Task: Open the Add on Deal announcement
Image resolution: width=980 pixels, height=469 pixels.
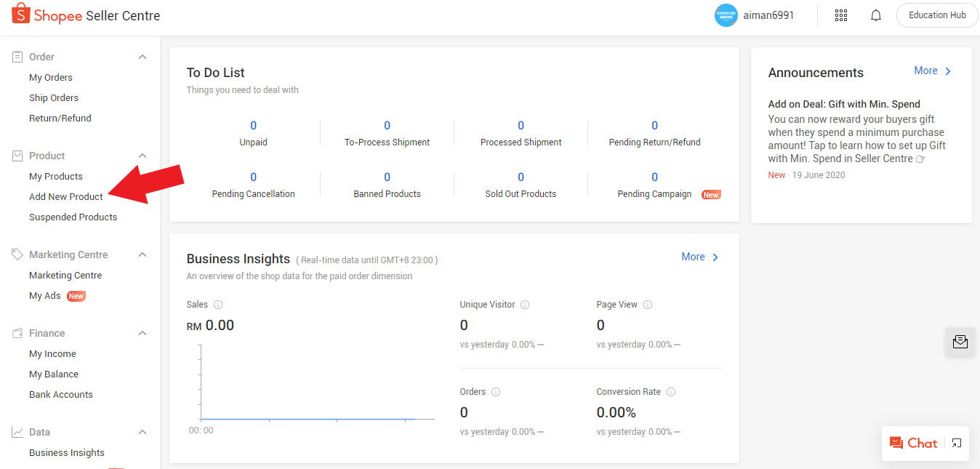Action: (x=844, y=104)
